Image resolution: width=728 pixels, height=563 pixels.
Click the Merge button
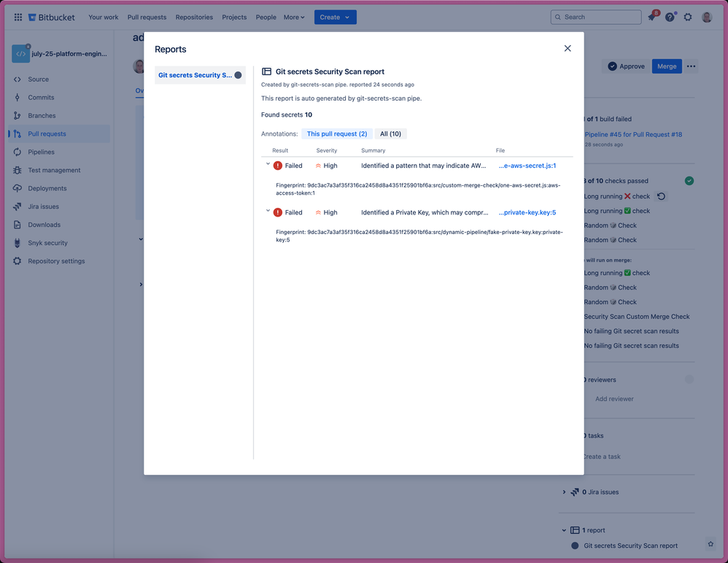(667, 66)
